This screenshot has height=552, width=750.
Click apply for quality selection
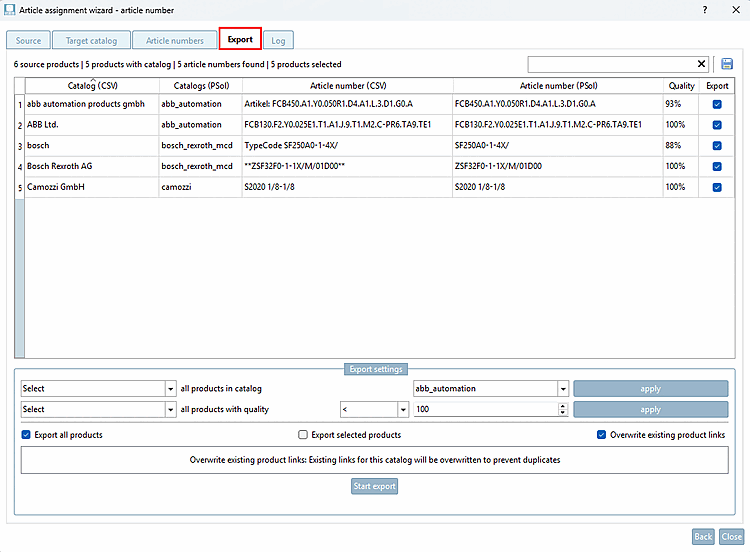pyautogui.click(x=651, y=409)
